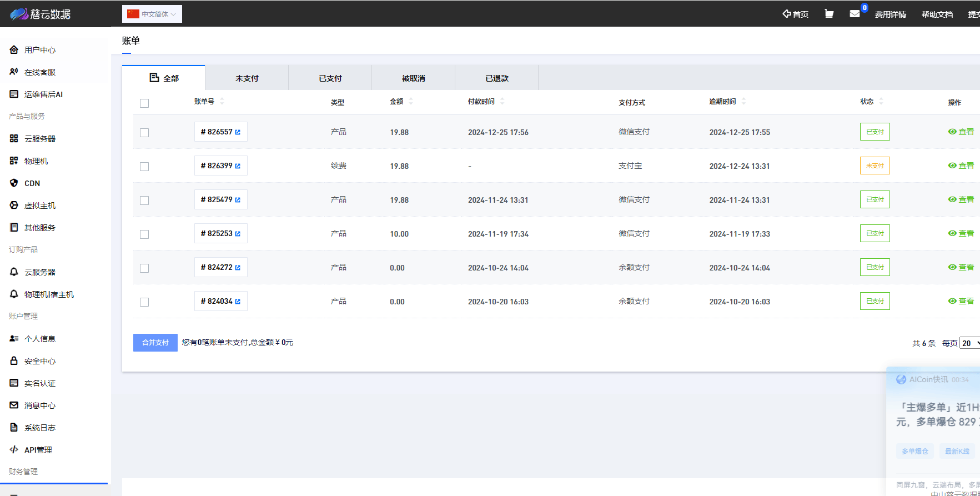
Task: Open 首页 in the top bar
Action: (x=795, y=14)
